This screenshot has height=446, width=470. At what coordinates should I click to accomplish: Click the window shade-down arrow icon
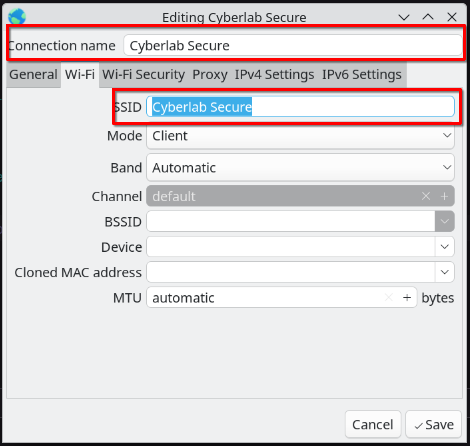[404, 17]
